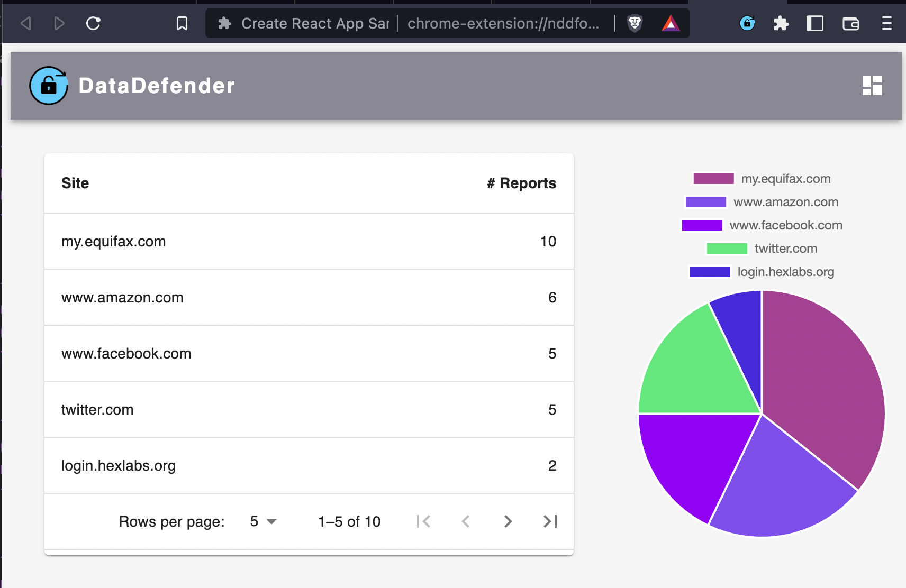The width and height of the screenshot is (906, 588).
Task: Open the Brave Rewards triangle icon
Action: [671, 23]
